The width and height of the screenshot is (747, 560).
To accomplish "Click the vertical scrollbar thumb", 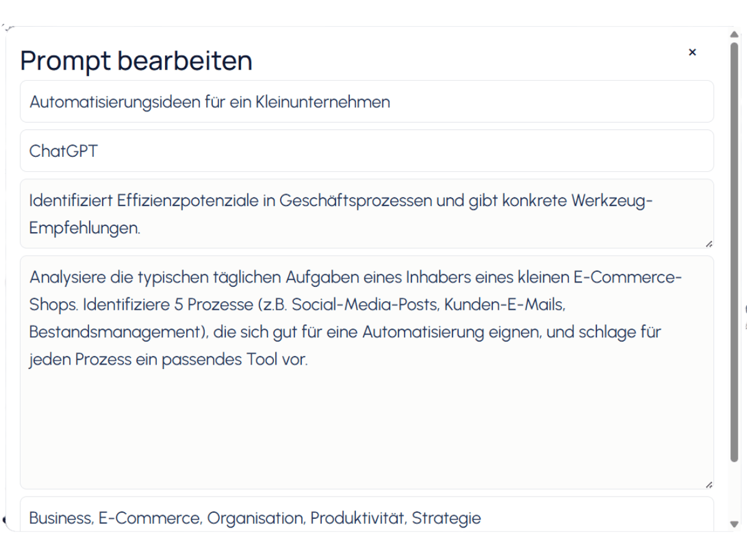I will (x=735, y=252).
